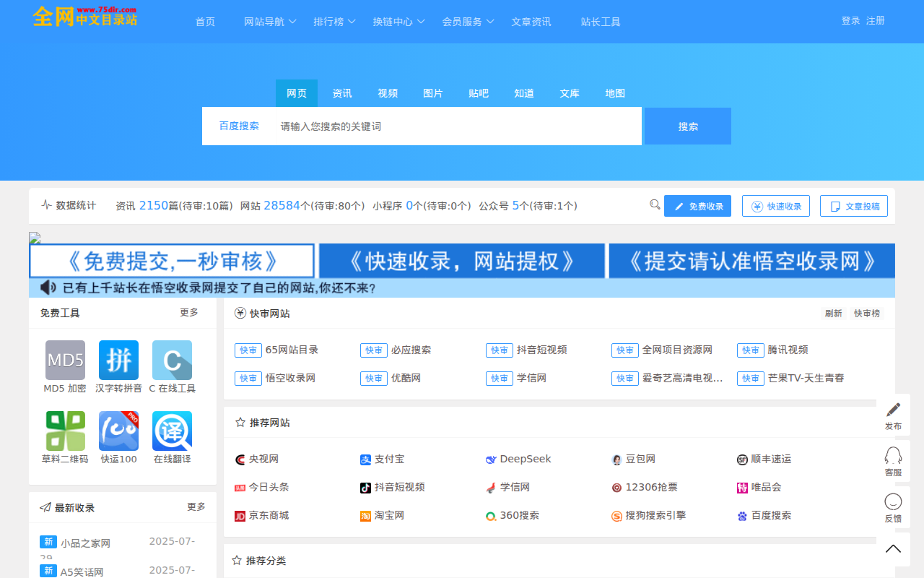
Task: Click the 注册 link
Action: (x=876, y=21)
